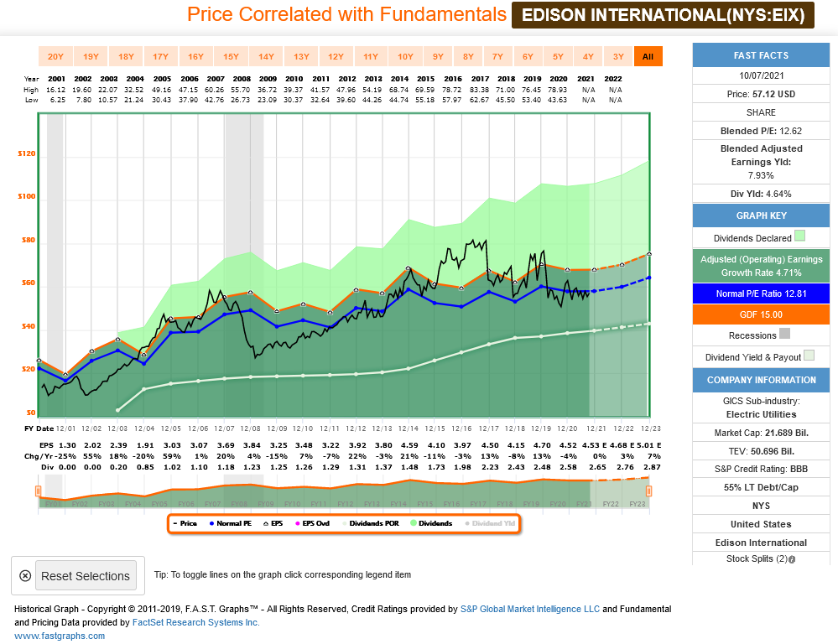
Task: Choose the 18Y range tab
Action: pos(126,57)
